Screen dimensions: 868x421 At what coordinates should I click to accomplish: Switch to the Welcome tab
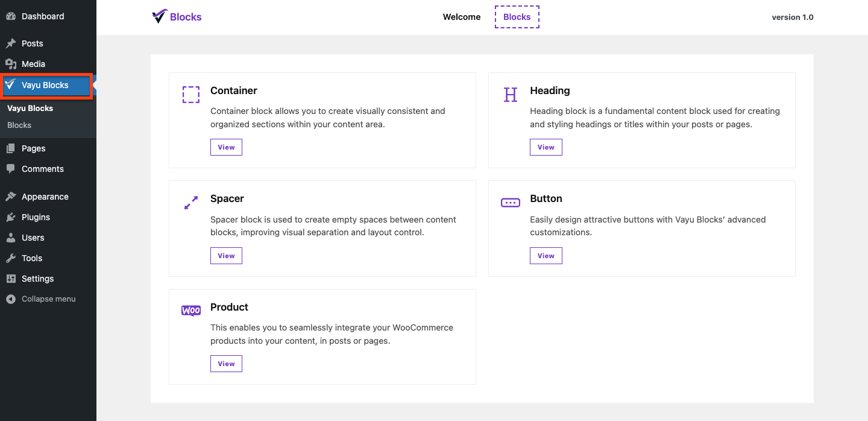pos(462,17)
